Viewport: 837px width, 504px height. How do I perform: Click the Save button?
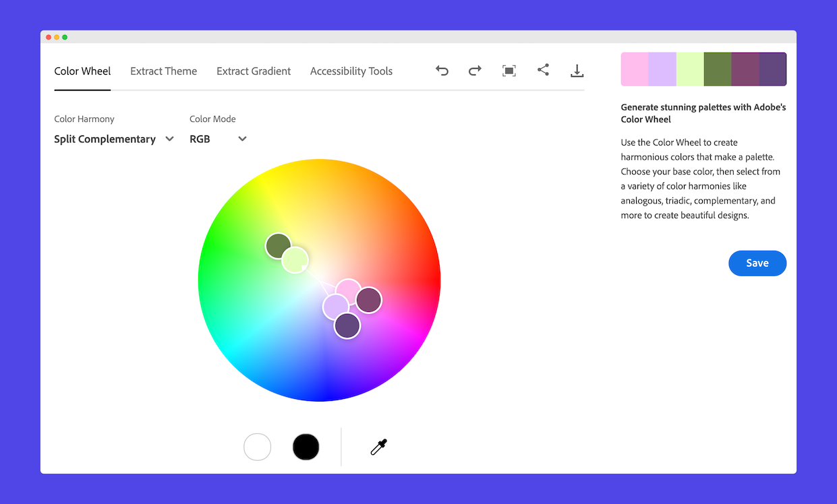click(757, 263)
